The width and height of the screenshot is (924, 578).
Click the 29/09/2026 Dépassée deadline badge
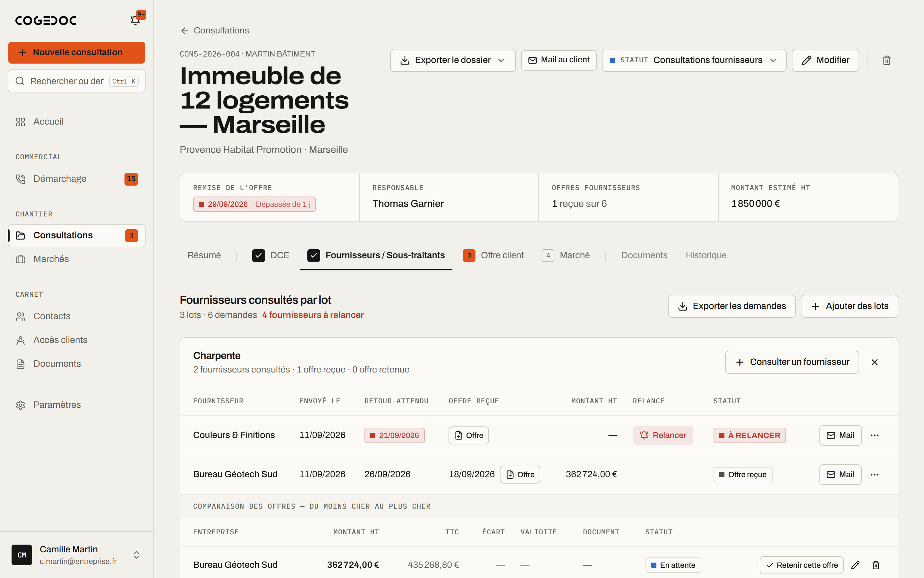254,204
